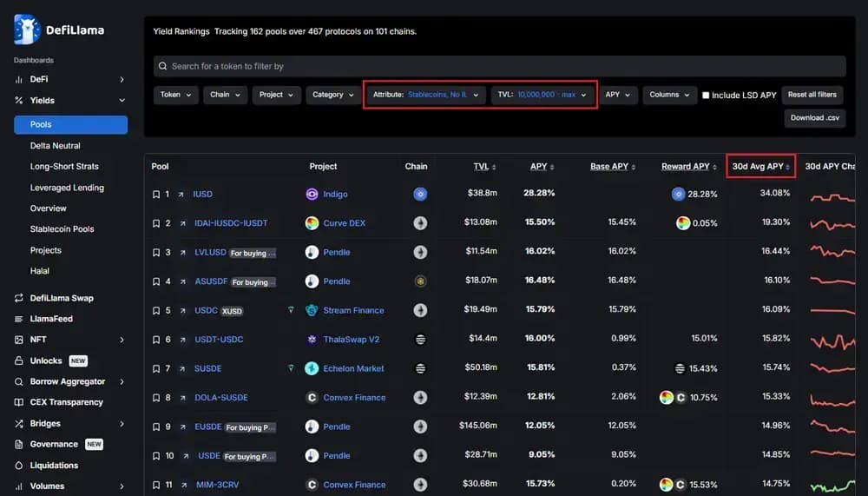Click the DefiLlama logo icon
Image resolution: width=868 pixels, height=496 pixels.
point(27,30)
